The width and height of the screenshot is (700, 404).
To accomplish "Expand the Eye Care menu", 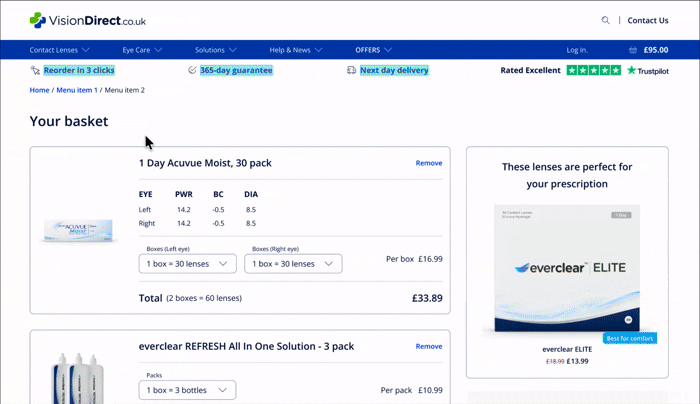I will [142, 50].
